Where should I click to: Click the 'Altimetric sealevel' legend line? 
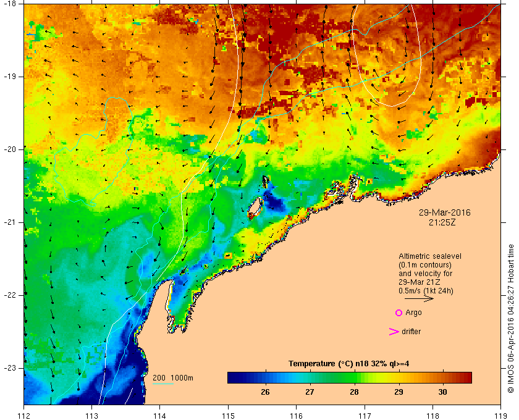pos(429,256)
